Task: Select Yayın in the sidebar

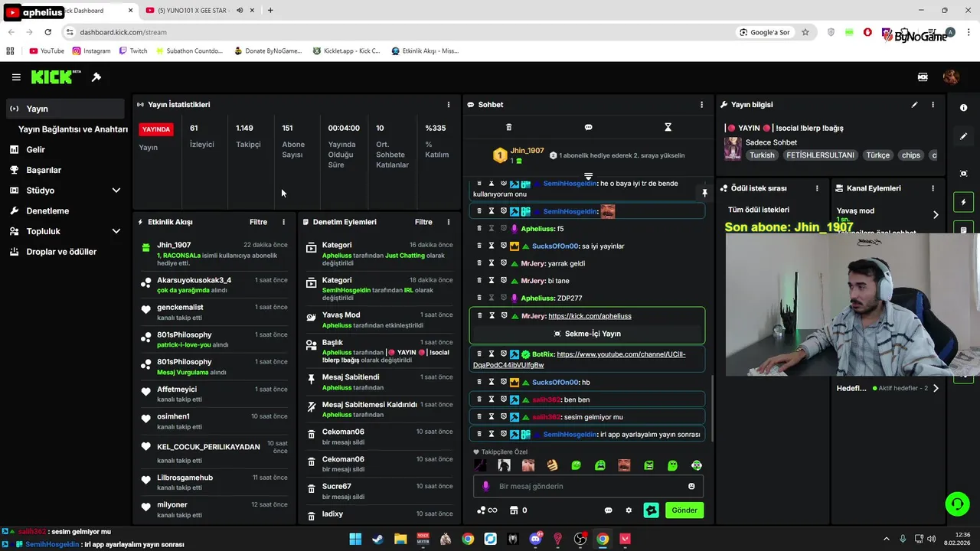Action: tap(65, 109)
